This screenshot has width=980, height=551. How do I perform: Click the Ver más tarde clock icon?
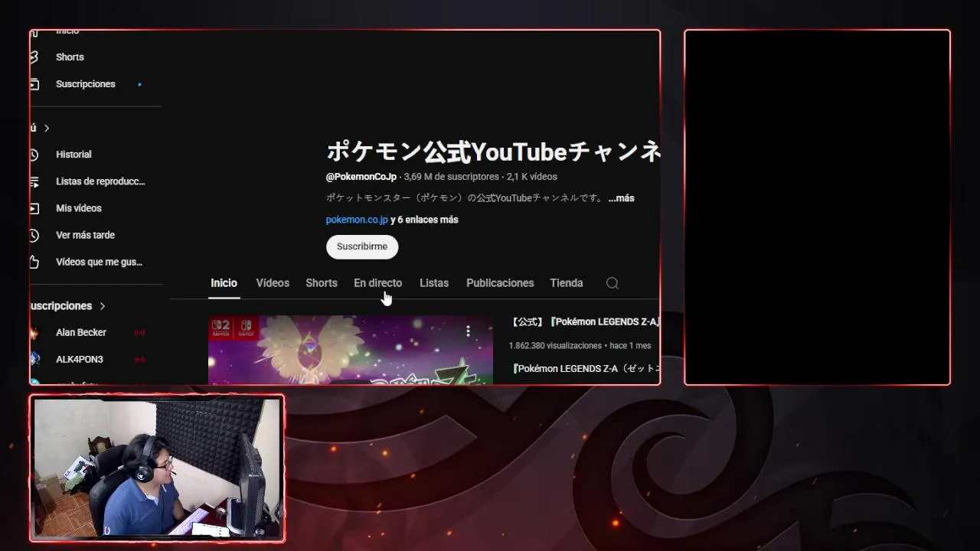pos(34,235)
